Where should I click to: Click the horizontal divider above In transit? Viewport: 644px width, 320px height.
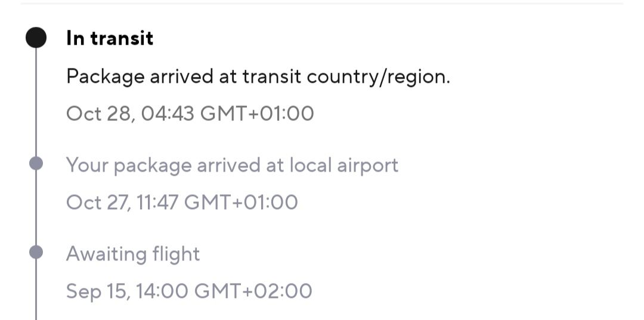coord(322,4)
